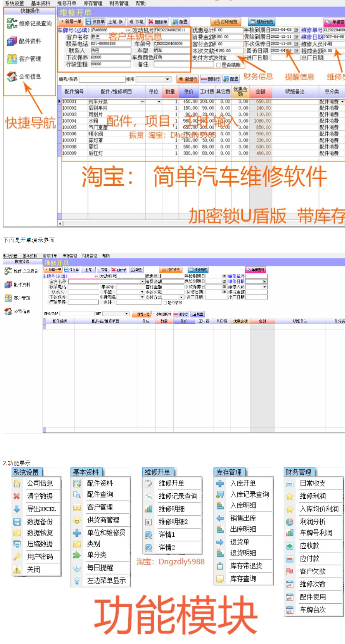Open 基本资料 menu in the filled order window
Viewport: 345px width, 644px height.
point(41,3)
